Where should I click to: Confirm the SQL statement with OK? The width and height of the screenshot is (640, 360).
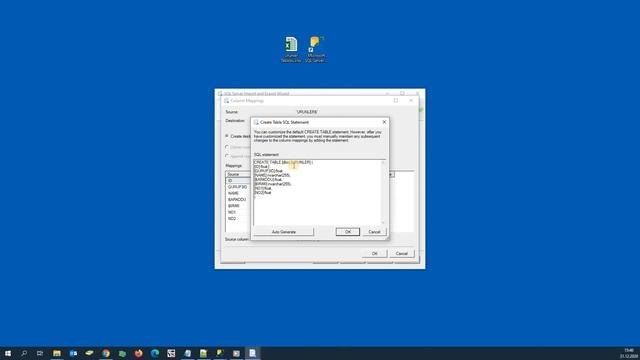[x=348, y=232]
